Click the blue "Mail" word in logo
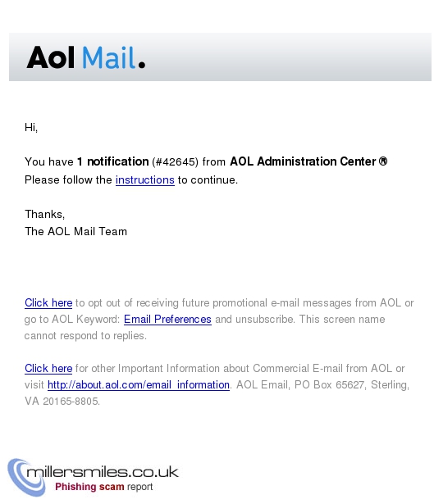Image resolution: width=434 pixels, height=504 pixels. (108, 57)
